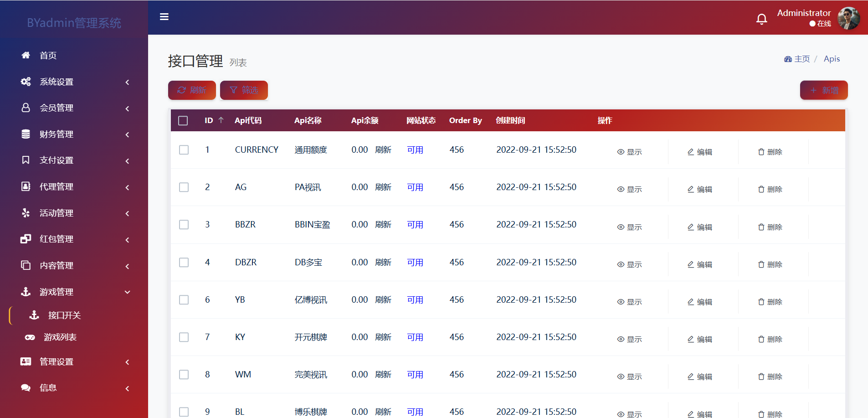Viewport: 868px width, 418px height.
Task: Click the Administrator avatar photo
Action: 848,18
